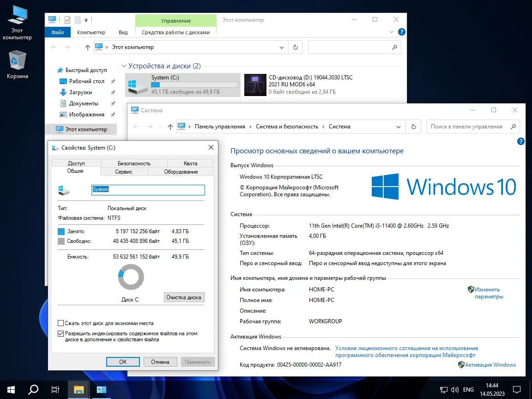Open Task View on the taskbar
The image size is (532, 399).
click(x=55, y=390)
